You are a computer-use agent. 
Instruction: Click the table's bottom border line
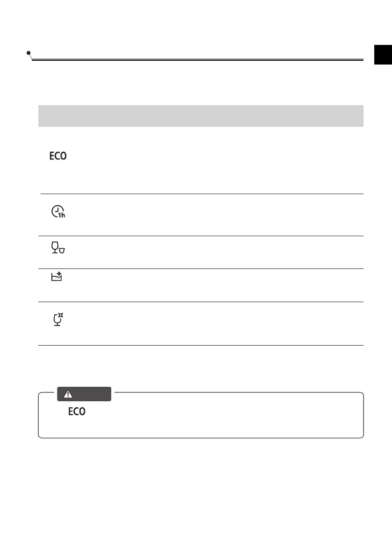200,346
